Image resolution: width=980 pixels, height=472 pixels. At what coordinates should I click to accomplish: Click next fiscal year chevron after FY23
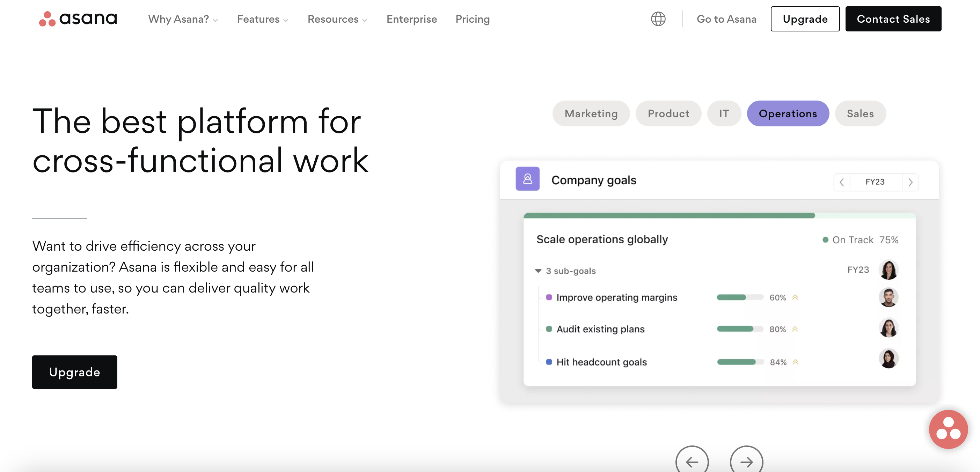(x=910, y=182)
